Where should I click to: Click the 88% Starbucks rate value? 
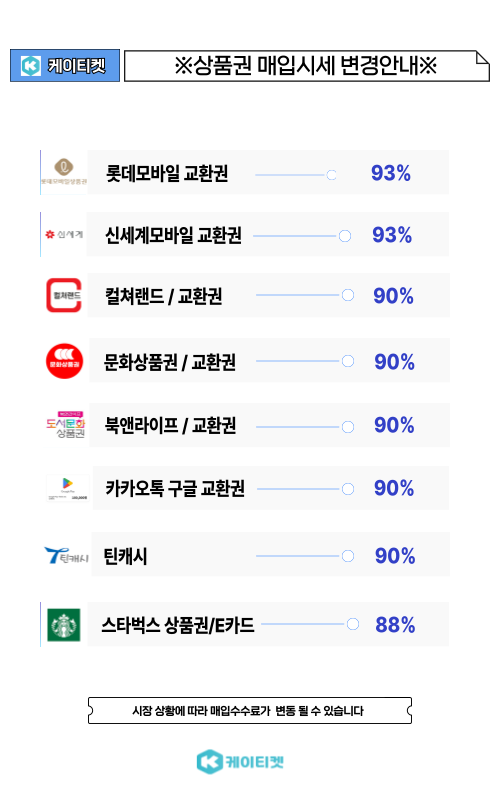[395, 624]
